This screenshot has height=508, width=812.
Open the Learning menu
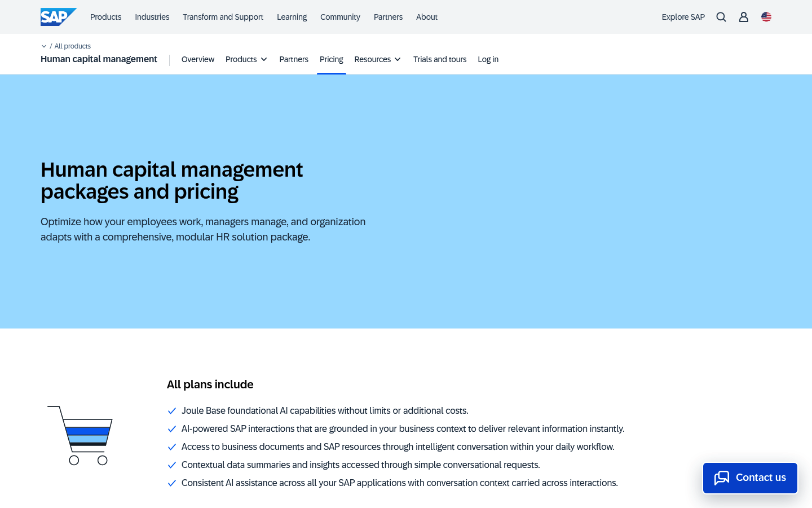point(292,17)
